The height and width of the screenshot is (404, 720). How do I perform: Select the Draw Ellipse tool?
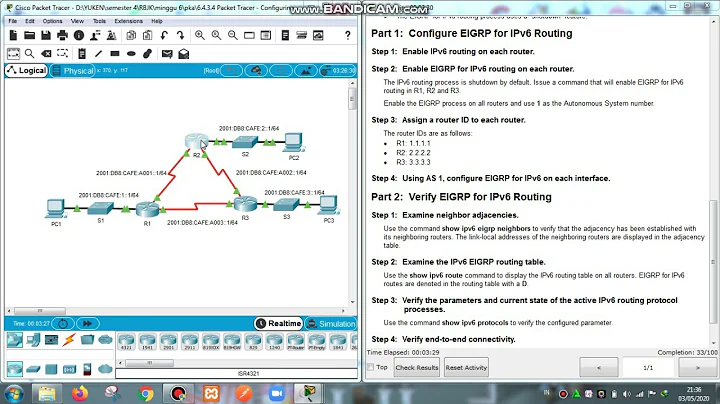point(131,54)
